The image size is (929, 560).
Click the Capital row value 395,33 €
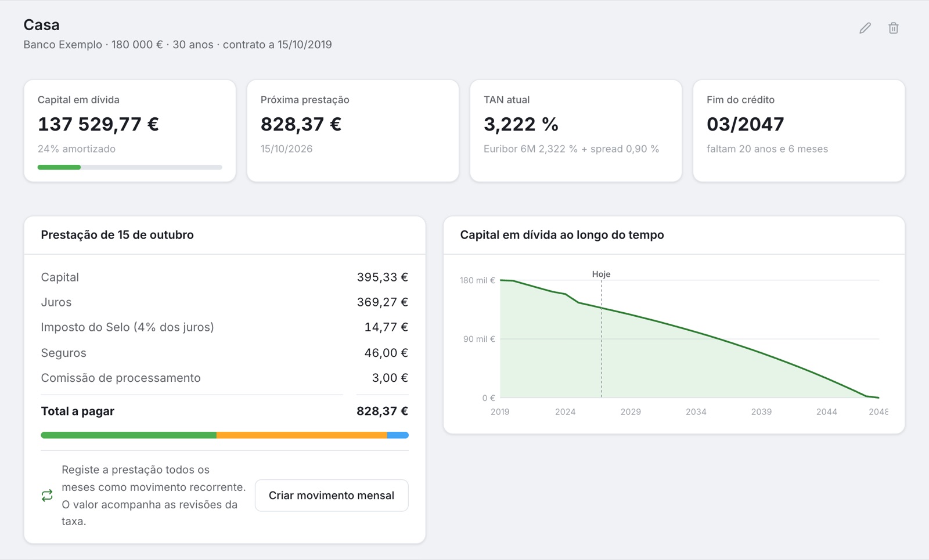(382, 277)
